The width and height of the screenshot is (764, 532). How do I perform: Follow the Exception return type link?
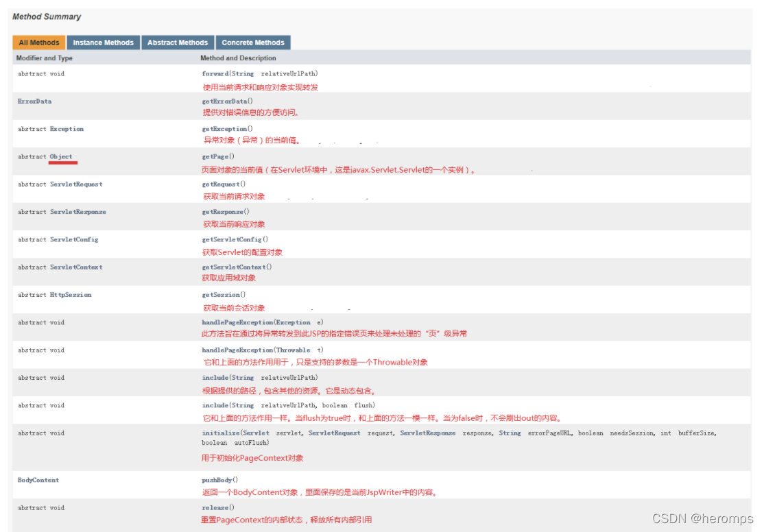(x=67, y=129)
